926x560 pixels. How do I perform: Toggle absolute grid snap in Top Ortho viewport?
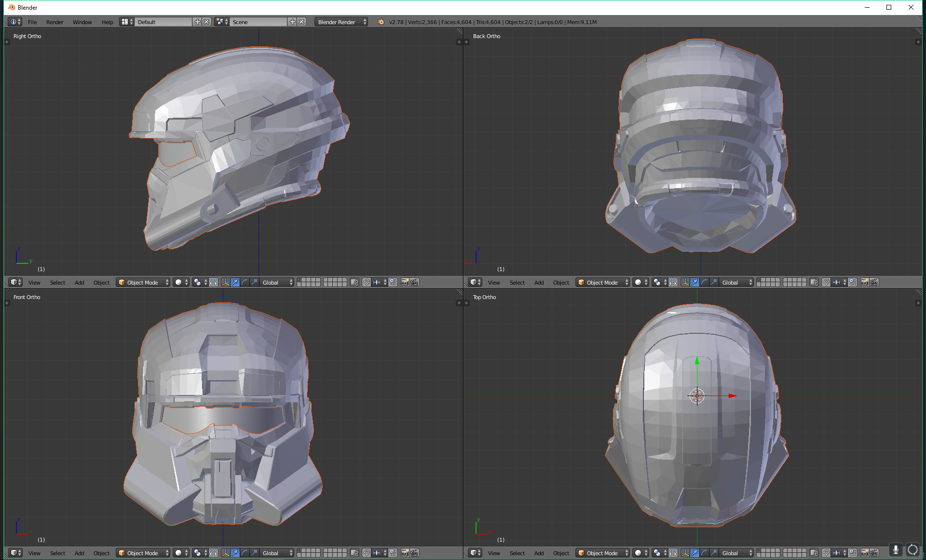pos(853,553)
